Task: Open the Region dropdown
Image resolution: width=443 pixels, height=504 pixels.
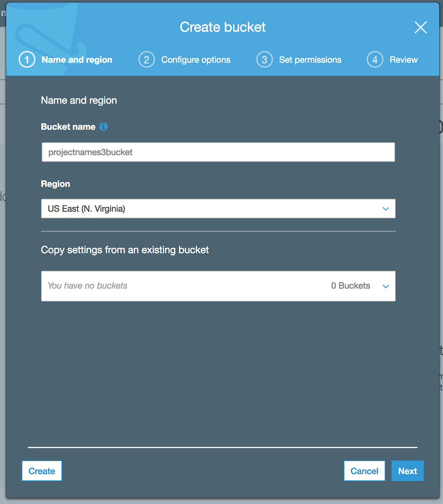Action: pyautogui.click(x=218, y=208)
